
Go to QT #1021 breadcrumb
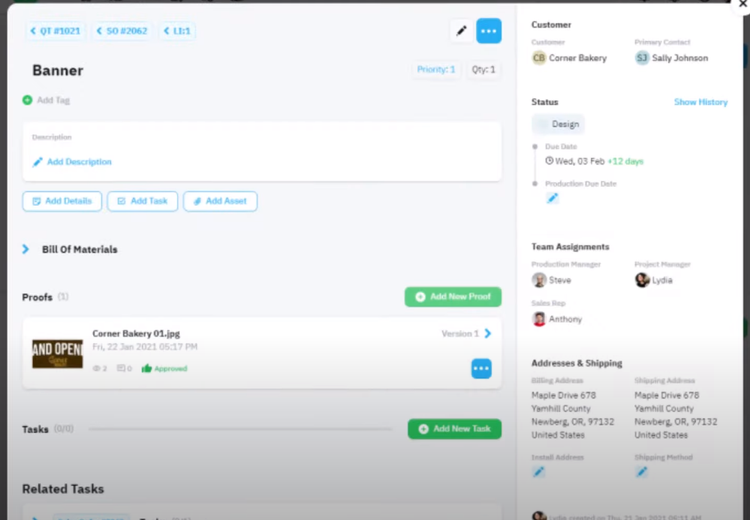tap(56, 31)
